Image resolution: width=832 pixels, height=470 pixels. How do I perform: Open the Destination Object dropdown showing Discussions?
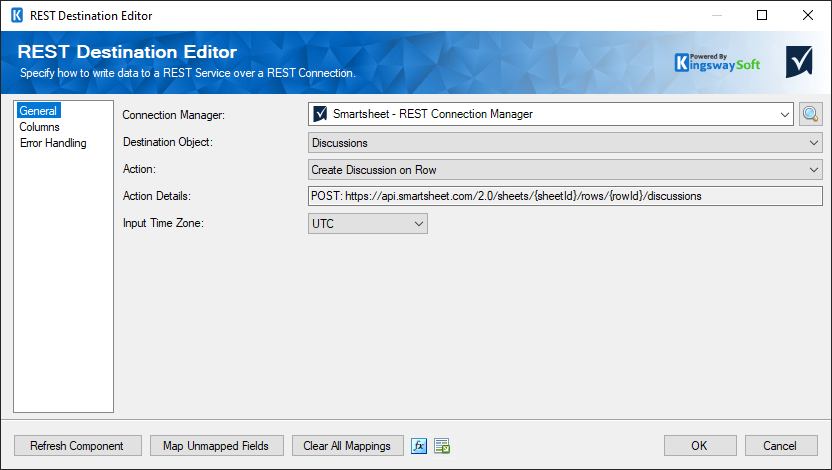click(565, 143)
